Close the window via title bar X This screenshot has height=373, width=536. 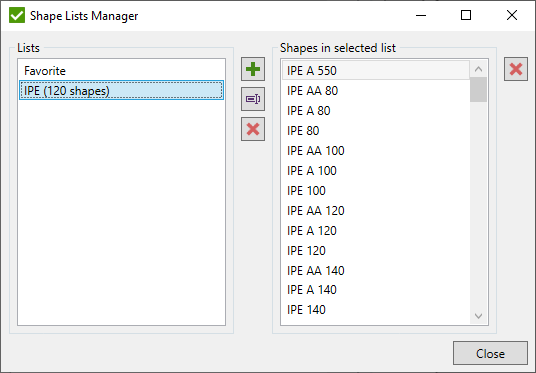pyautogui.click(x=512, y=15)
